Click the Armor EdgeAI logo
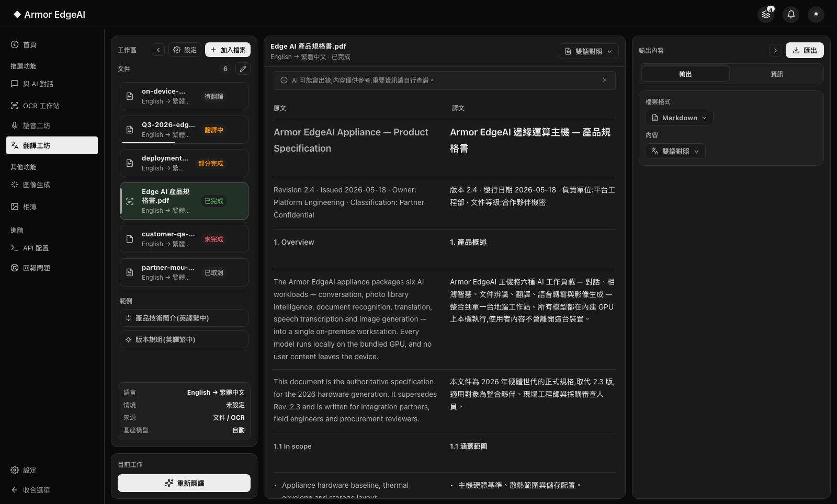Viewport: 837px width, 504px height. click(x=49, y=15)
